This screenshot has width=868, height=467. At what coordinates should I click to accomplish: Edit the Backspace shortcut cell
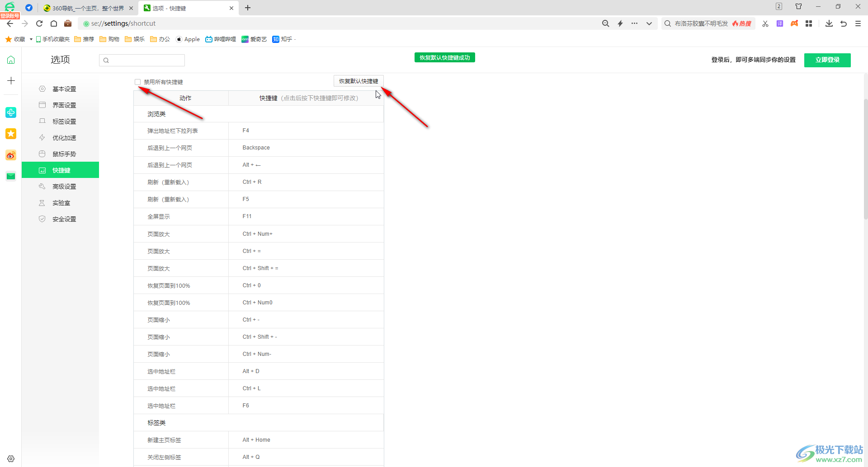click(x=306, y=148)
